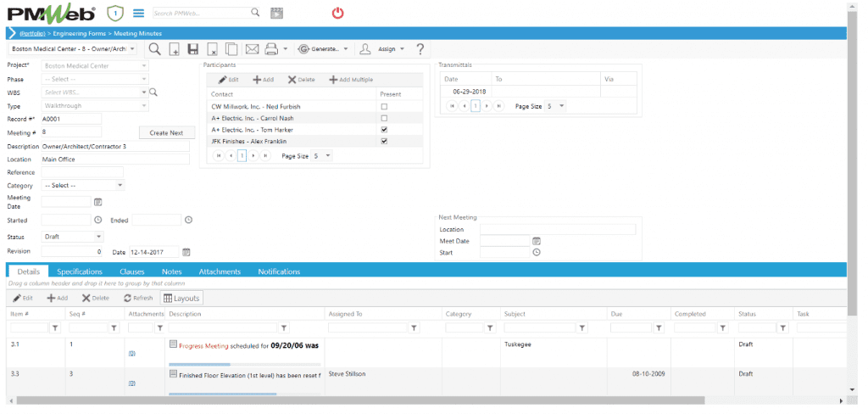Viewport: 868px width, 414px height.
Task: Click the Portfolio breadcrumb link
Action: (32, 34)
